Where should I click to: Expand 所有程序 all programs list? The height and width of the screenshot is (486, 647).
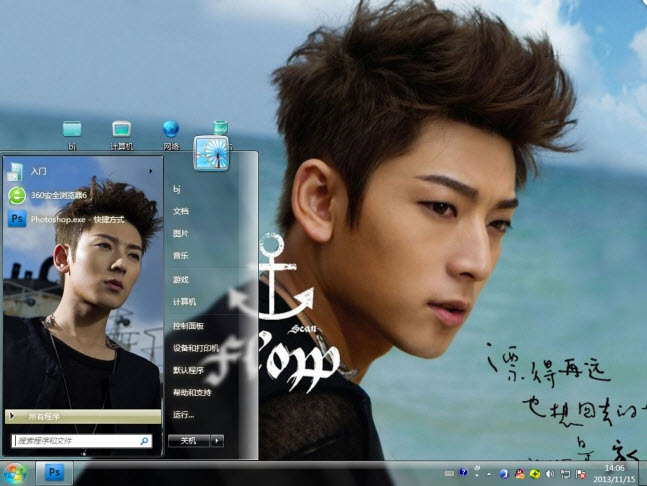tap(83, 416)
